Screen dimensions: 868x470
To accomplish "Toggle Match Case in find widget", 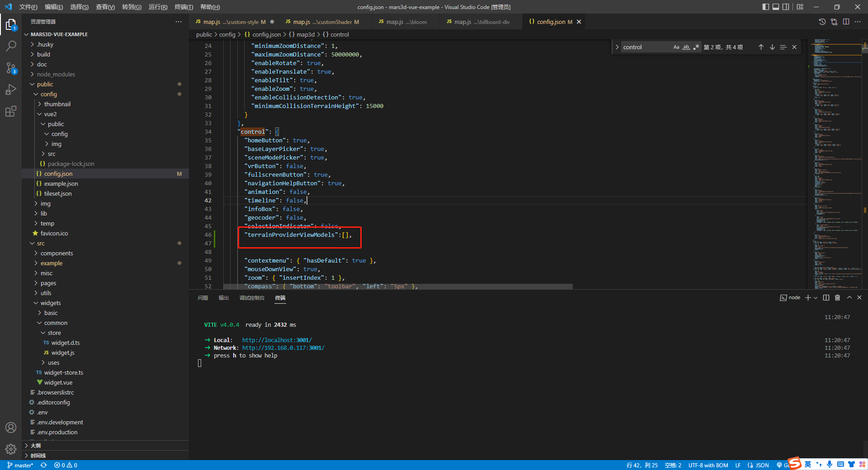I will coord(676,47).
